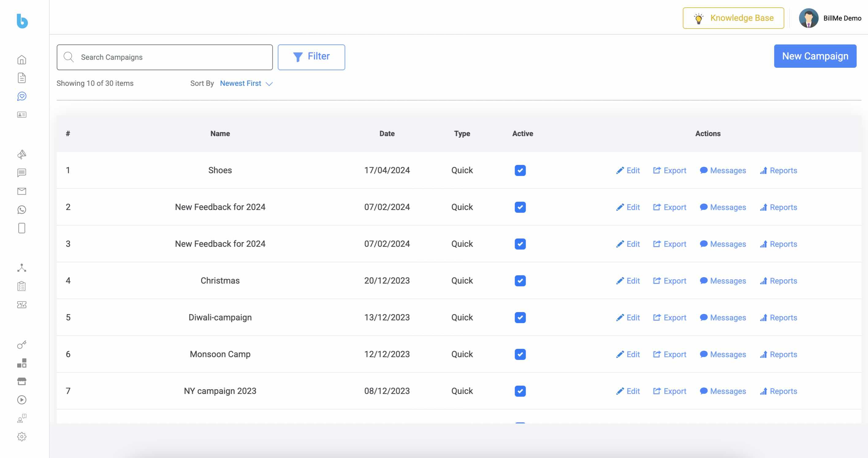Open the settings gear in sidebar
The height and width of the screenshot is (458, 868).
21,437
